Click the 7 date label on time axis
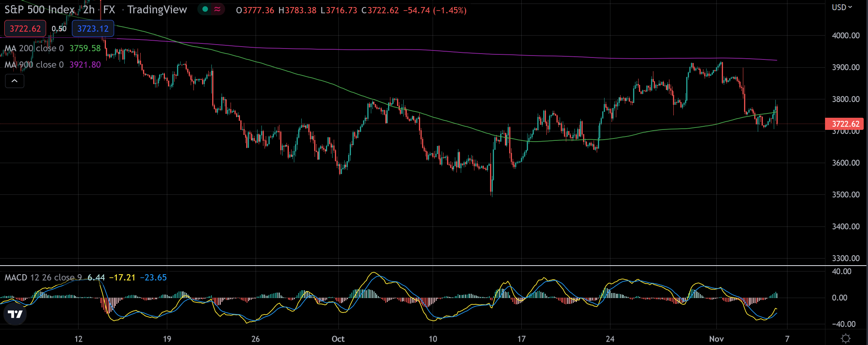 [x=787, y=339]
